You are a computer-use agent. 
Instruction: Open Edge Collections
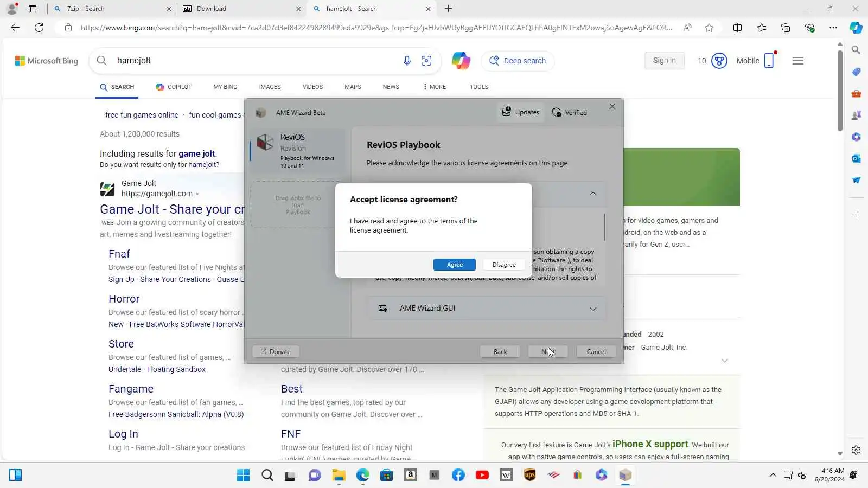[x=786, y=28]
